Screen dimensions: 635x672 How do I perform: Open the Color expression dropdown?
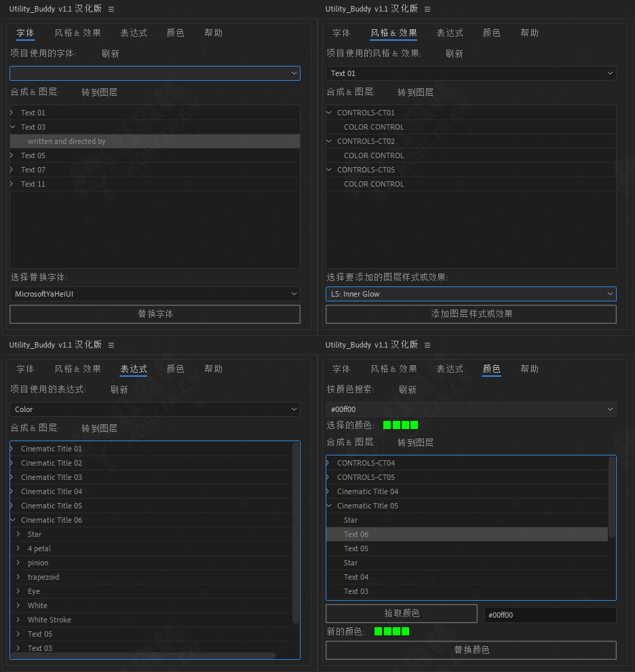tap(155, 409)
